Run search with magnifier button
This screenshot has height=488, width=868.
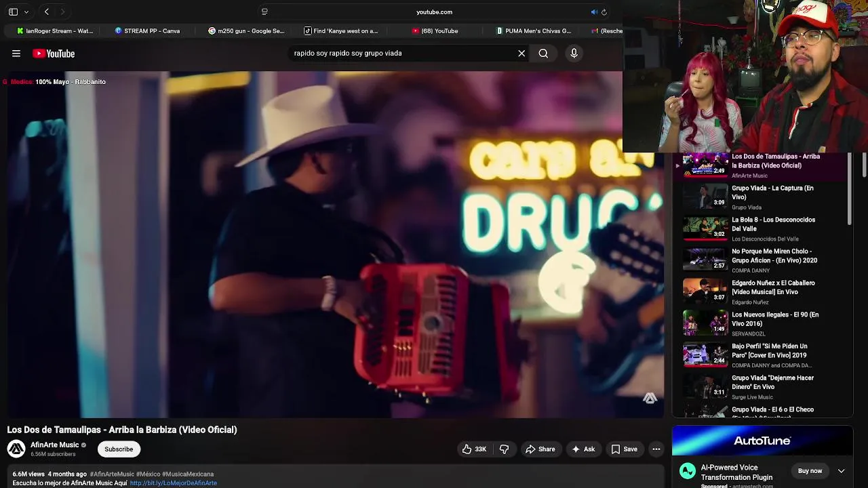pos(543,53)
